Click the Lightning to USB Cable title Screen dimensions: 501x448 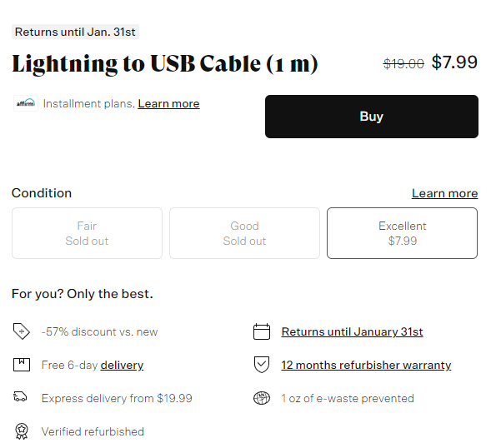pos(165,63)
